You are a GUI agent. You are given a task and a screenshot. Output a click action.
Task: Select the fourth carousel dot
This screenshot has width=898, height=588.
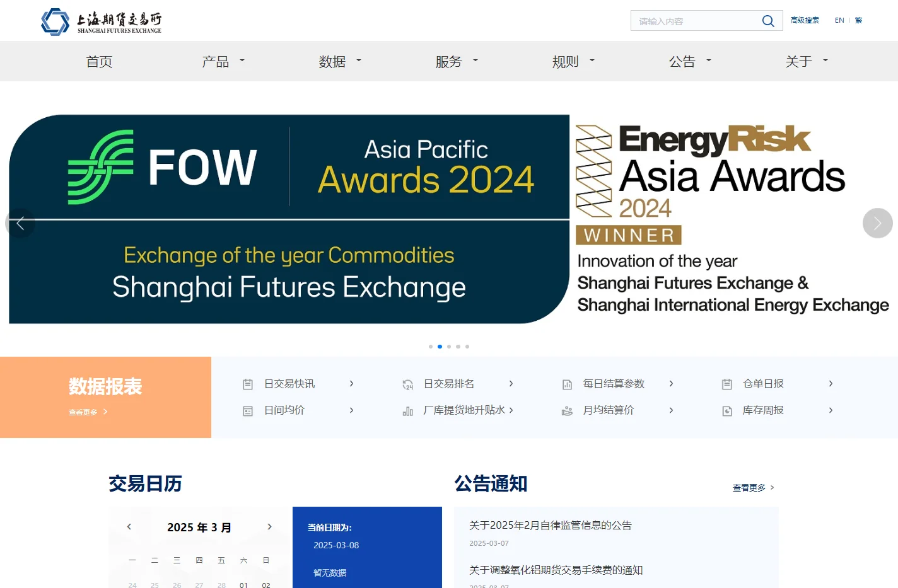click(458, 347)
